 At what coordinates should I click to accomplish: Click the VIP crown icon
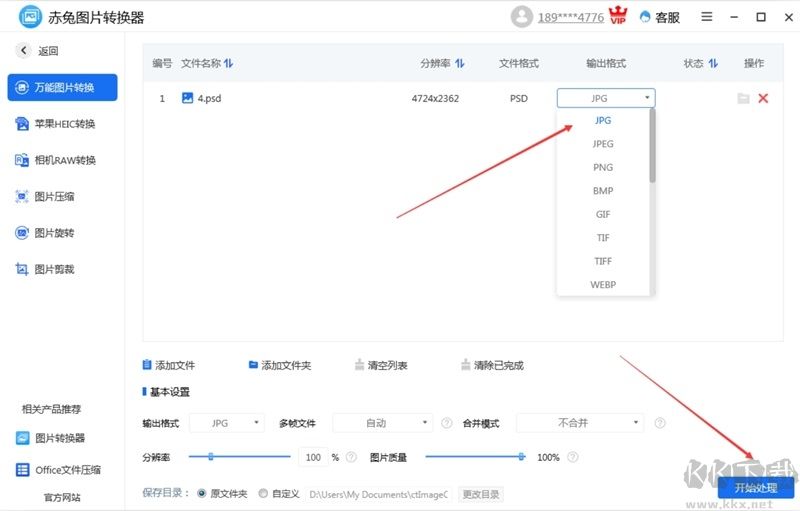click(x=618, y=15)
